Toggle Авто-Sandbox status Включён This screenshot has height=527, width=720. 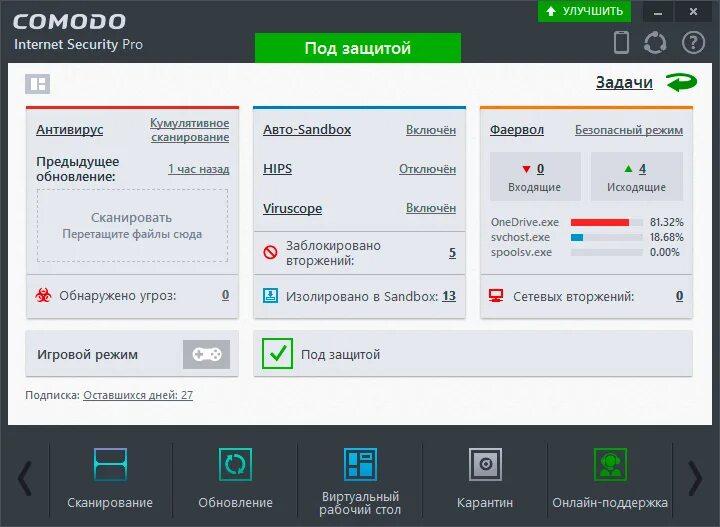(431, 130)
